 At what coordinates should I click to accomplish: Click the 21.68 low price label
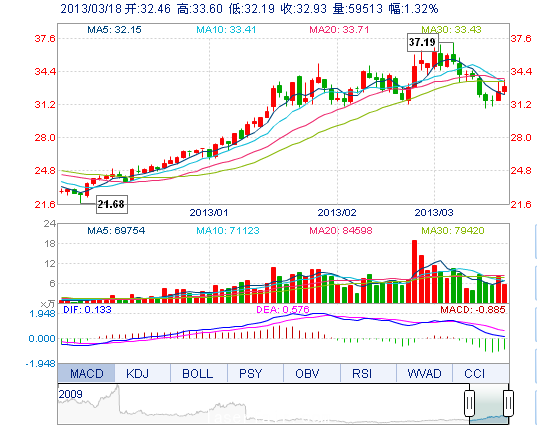pyautogui.click(x=112, y=204)
